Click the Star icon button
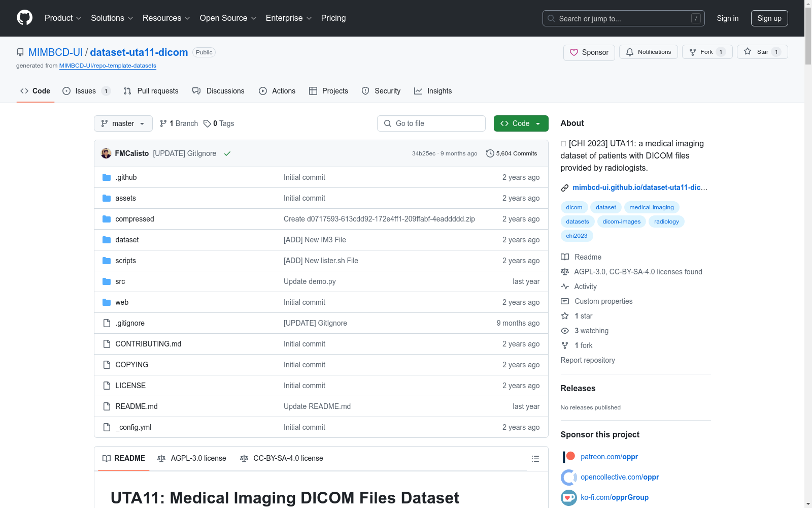Viewport: 812px width, 508px height. coord(762,52)
